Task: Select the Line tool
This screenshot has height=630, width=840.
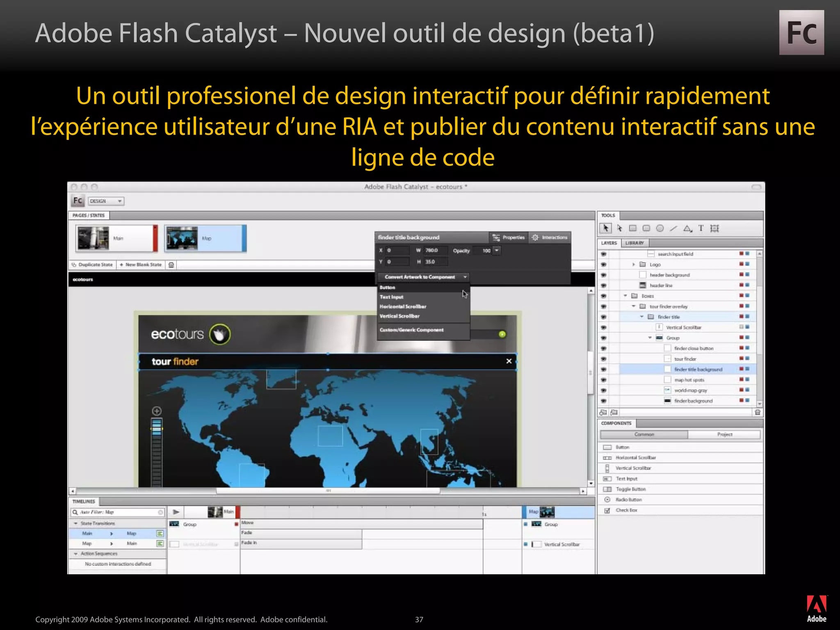Action: (x=673, y=228)
